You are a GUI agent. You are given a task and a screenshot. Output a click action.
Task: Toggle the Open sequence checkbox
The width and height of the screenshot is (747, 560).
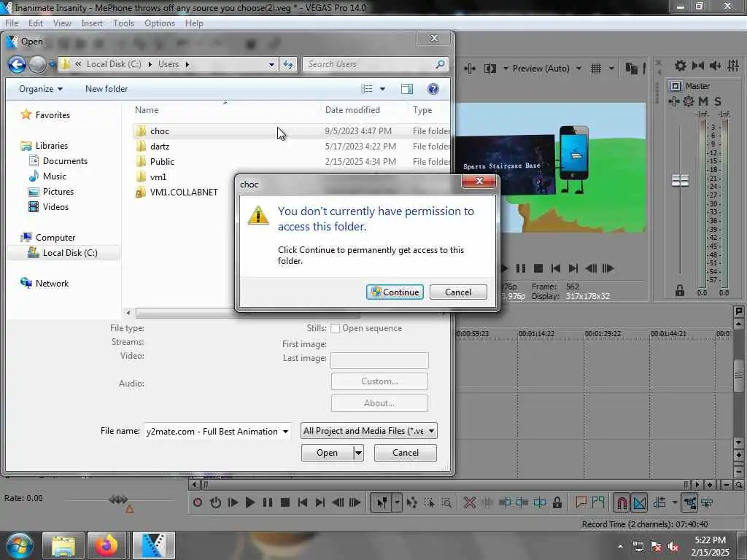(335, 328)
